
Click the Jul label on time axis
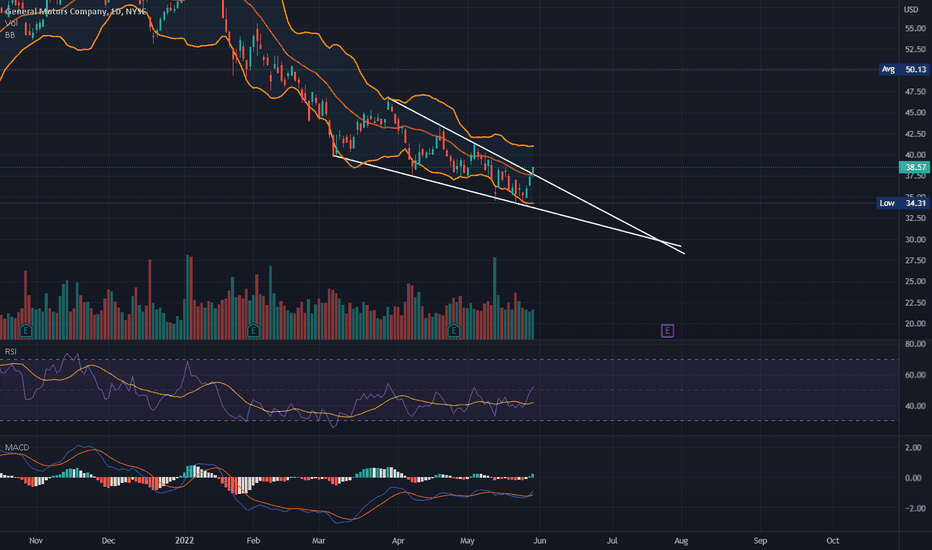point(612,540)
